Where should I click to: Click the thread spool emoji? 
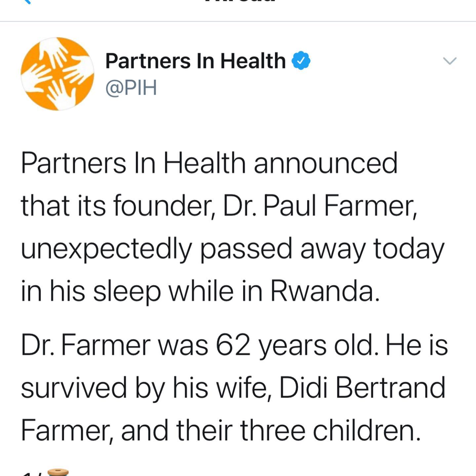tap(58, 472)
